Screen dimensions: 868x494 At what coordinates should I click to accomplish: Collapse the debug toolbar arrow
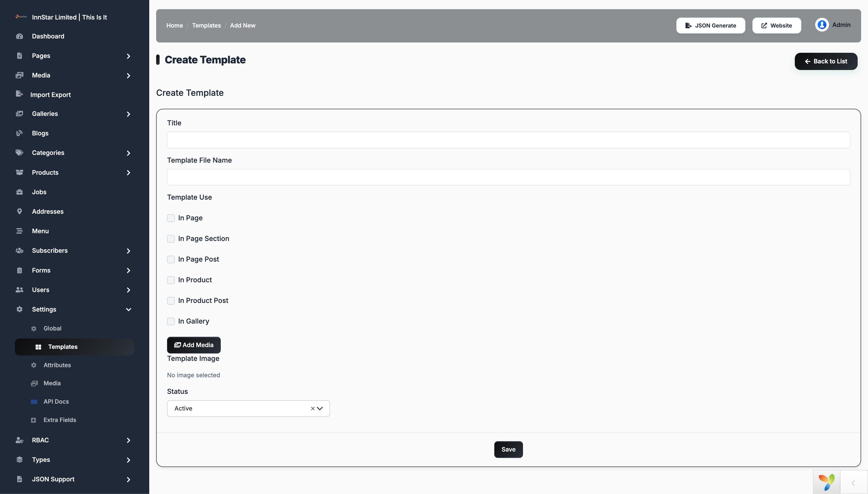(x=853, y=483)
